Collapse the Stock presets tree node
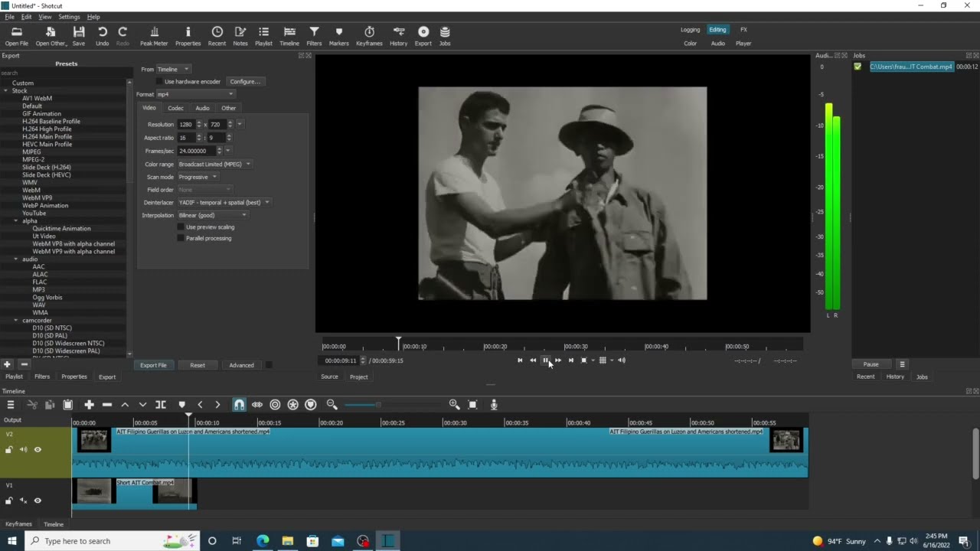Screen dimensions: 980x551 click(x=5, y=90)
